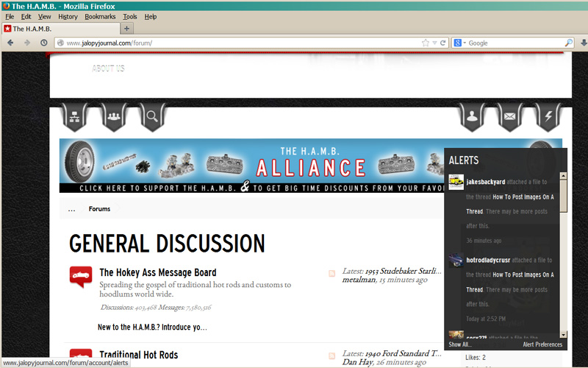Open the File menu

(x=10, y=16)
